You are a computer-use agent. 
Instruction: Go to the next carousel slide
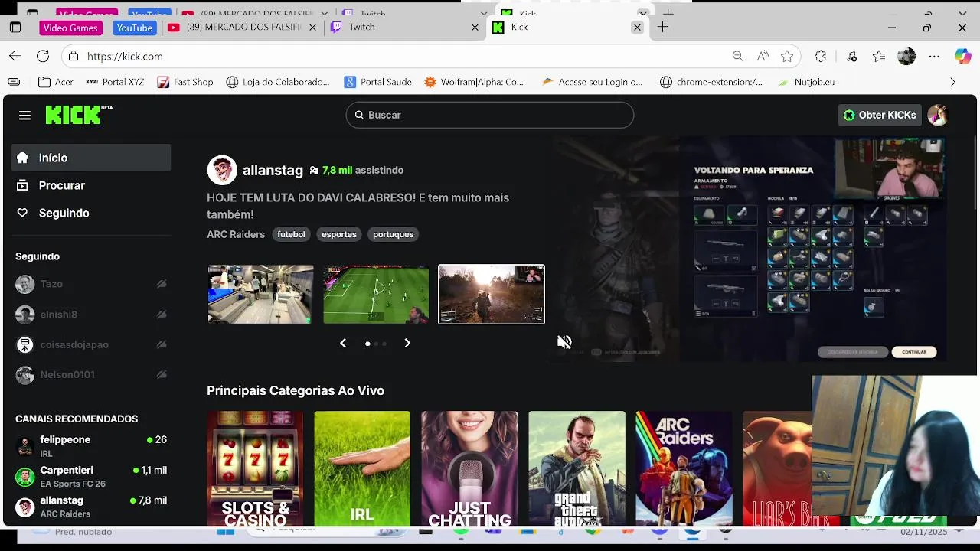point(407,344)
